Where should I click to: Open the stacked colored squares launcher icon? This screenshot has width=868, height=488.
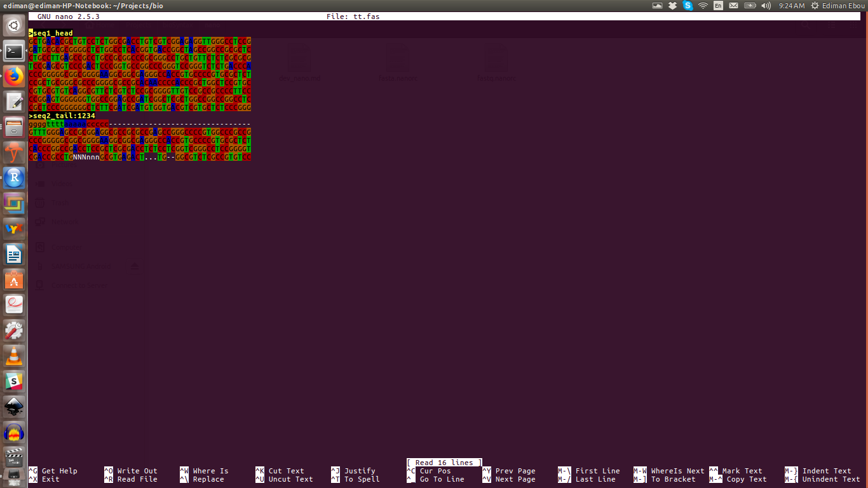[x=14, y=203]
